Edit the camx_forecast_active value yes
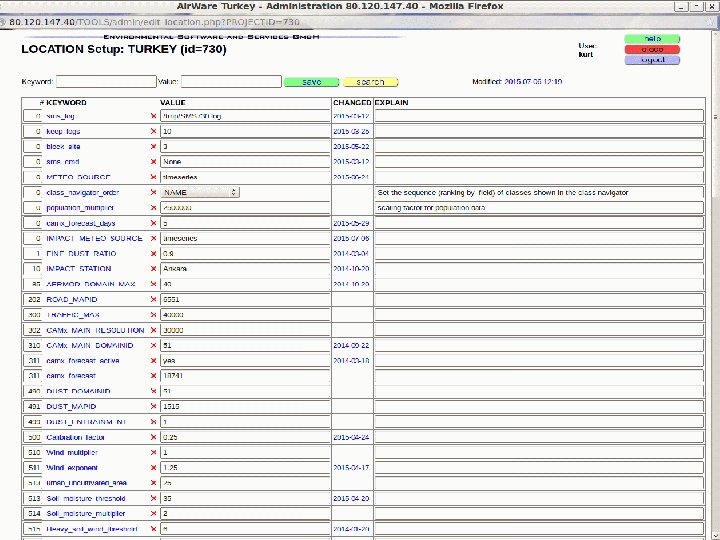 pos(245,360)
